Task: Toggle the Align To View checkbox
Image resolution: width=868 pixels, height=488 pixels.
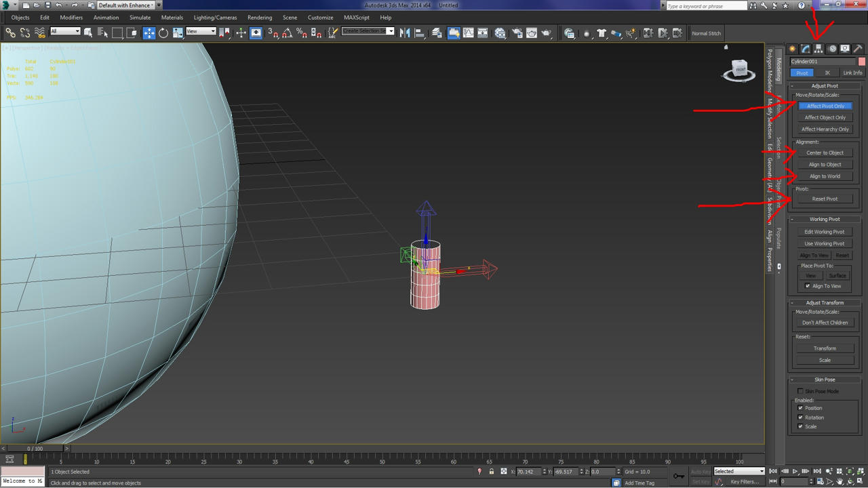Action: point(808,286)
